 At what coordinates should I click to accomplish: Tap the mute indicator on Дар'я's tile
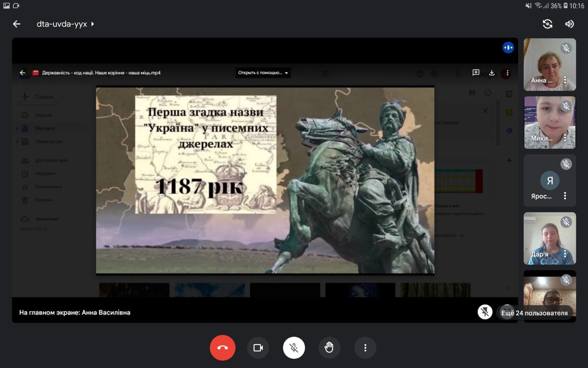coord(566,222)
